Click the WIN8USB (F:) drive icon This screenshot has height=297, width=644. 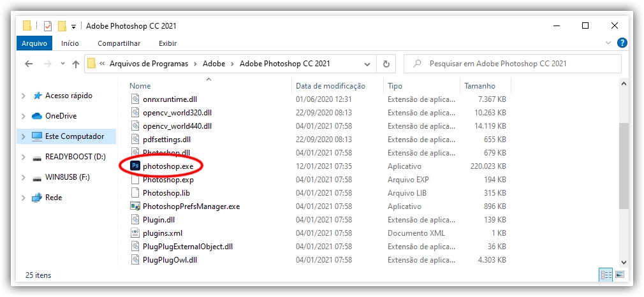coord(37,178)
